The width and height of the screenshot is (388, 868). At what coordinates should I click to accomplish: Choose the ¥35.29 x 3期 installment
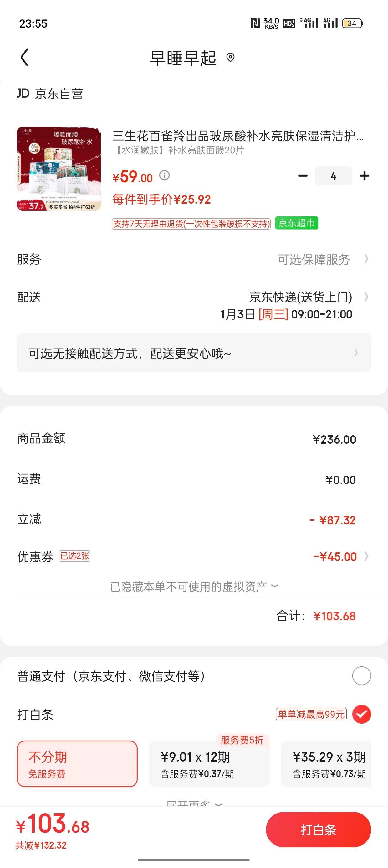click(x=326, y=764)
